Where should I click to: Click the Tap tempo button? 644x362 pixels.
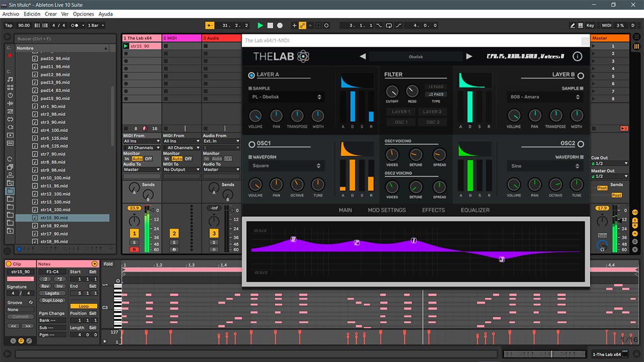tap(9, 25)
